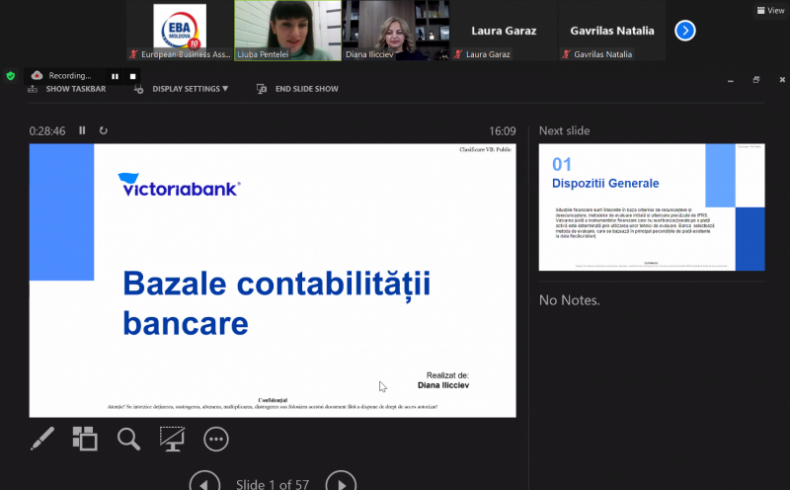
Task: Click the green encryption shield icon
Action: pyautogui.click(x=11, y=76)
